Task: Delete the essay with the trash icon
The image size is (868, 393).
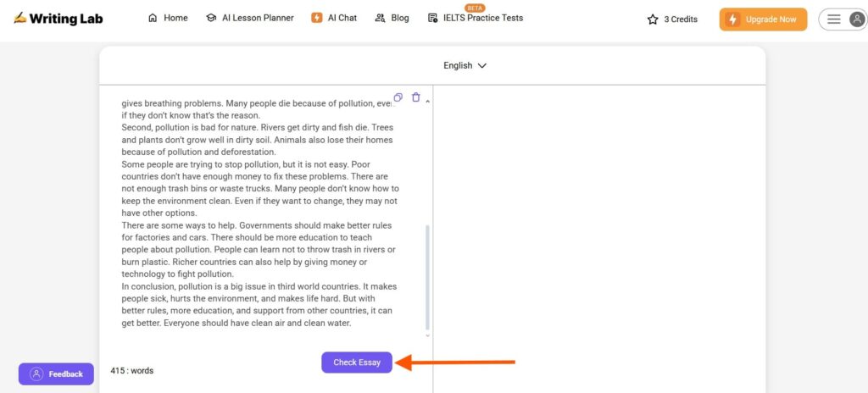Action: click(415, 97)
